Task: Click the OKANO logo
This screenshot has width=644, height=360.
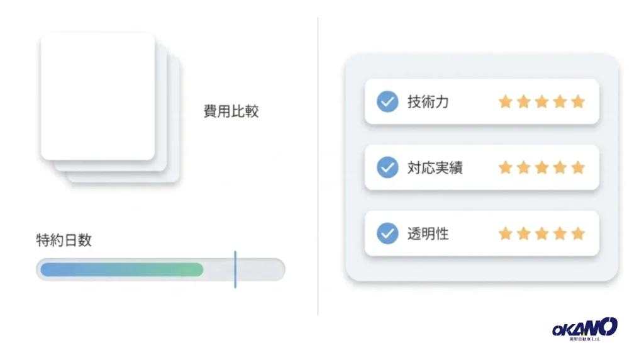Action: tap(584, 329)
